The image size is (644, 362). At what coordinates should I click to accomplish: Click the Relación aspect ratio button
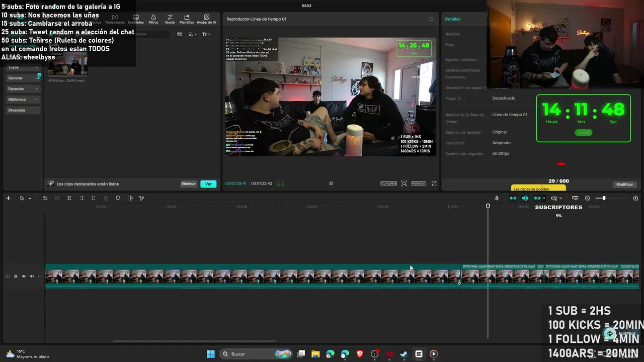419,184
